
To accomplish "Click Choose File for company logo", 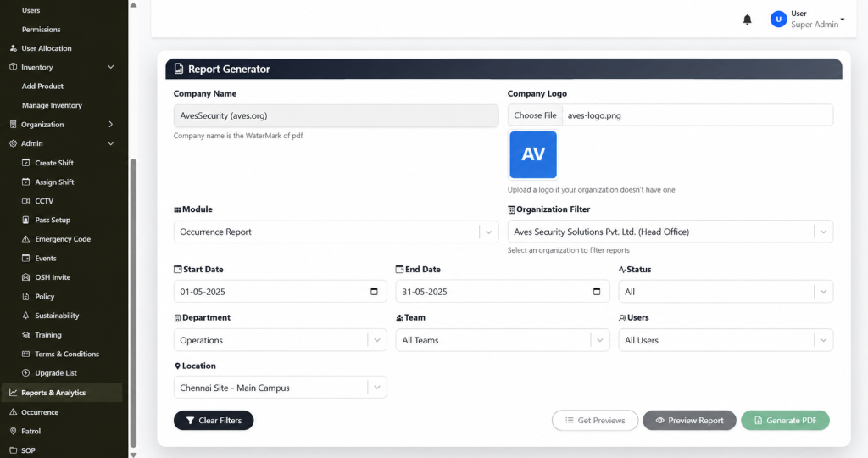I will (535, 115).
